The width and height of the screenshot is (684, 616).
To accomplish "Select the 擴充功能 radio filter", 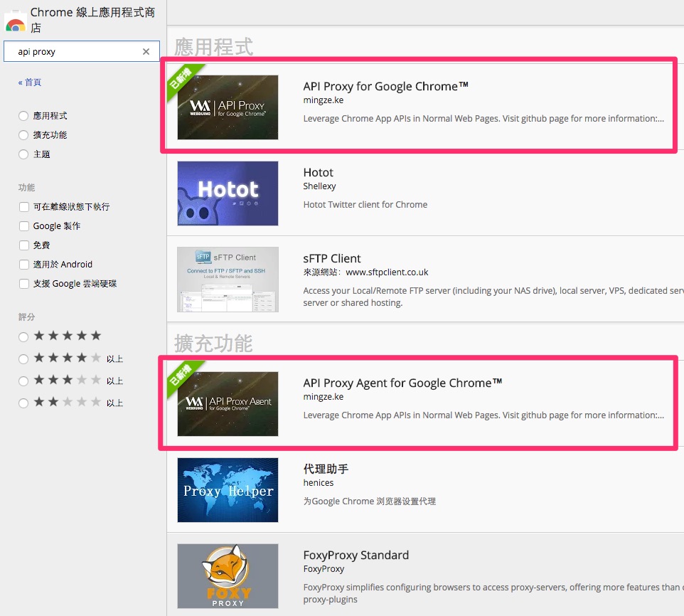I will click(23, 135).
